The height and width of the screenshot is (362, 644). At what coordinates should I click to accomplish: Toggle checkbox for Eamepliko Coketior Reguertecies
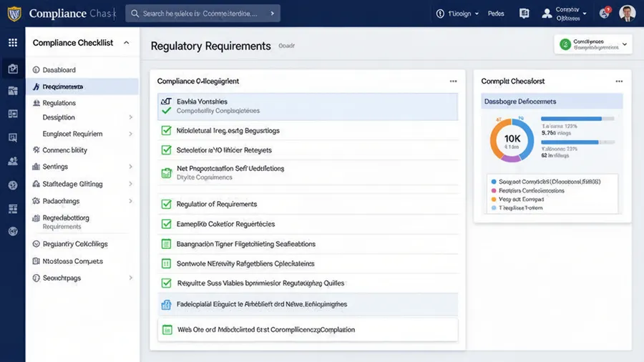[x=166, y=224]
